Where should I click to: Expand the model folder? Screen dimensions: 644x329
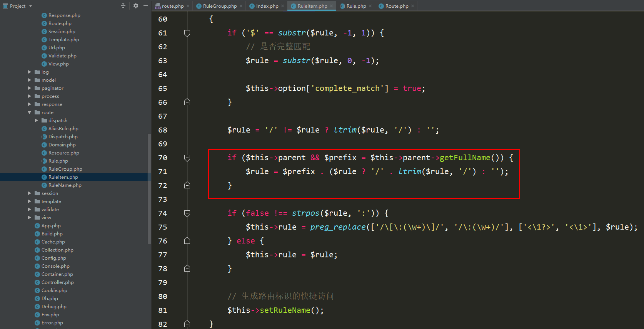tap(30, 80)
